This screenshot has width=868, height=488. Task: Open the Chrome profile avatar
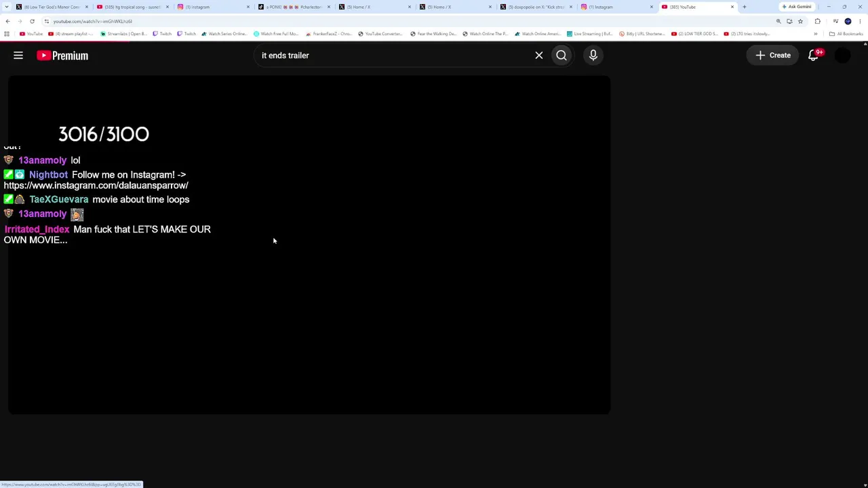848,21
